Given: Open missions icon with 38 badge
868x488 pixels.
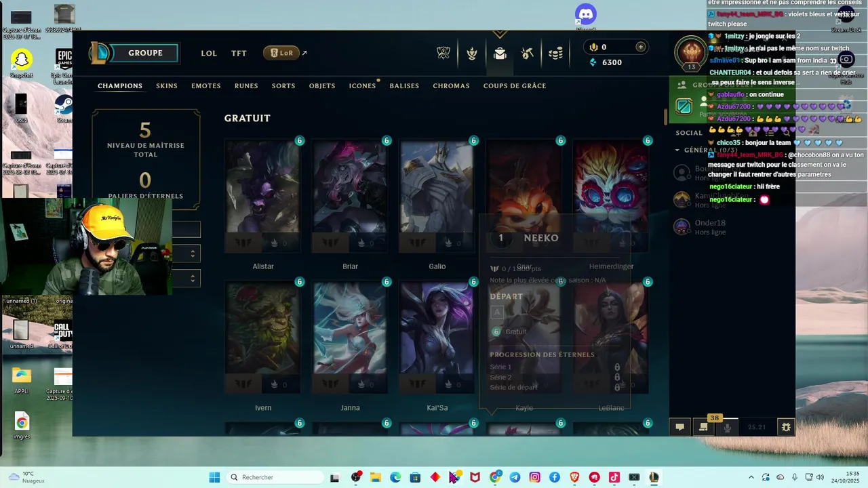Looking at the screenshot, I should (x=703, y=427).
